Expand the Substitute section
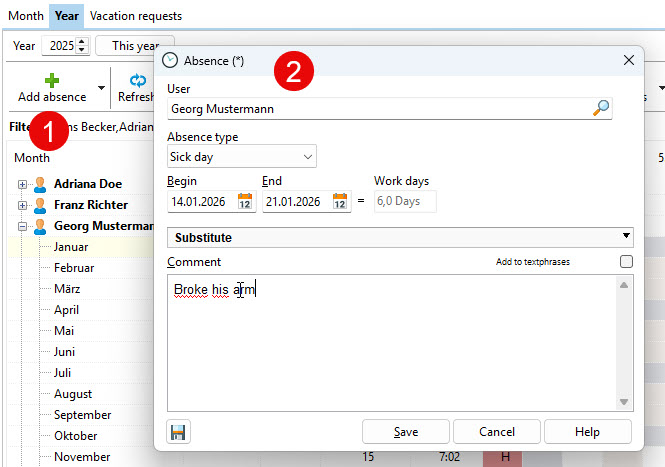This screenshot has height=467, width=665. (626, 237)
